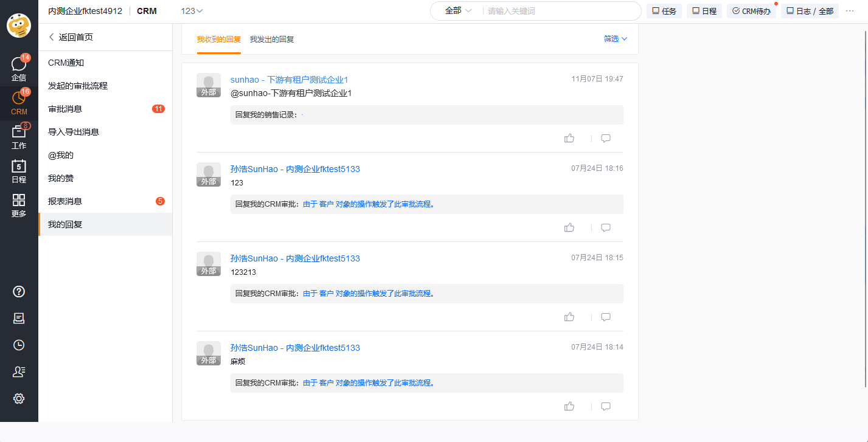868x442 pixels.
Task: Open the help question-mark icon
Action: point(19,291)
